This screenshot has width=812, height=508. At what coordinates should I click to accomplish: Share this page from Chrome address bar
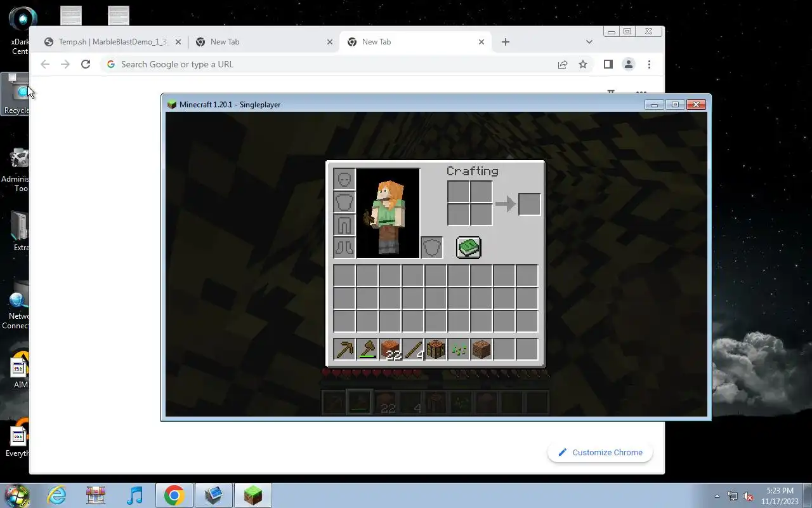tap(563, 64)
